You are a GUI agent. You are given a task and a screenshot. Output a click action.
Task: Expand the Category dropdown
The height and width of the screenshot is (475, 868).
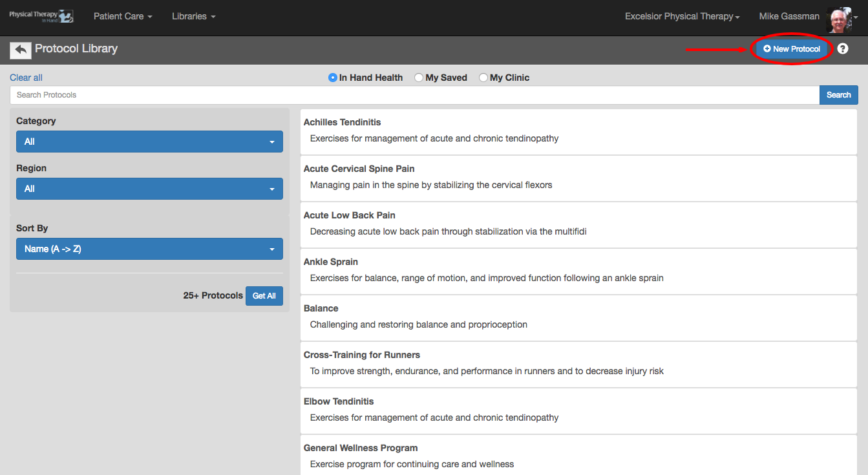(149, 142)
